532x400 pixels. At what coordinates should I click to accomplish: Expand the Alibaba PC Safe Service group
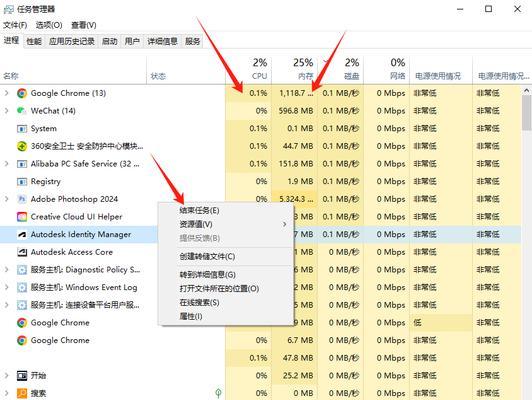[x=6, y=164]
